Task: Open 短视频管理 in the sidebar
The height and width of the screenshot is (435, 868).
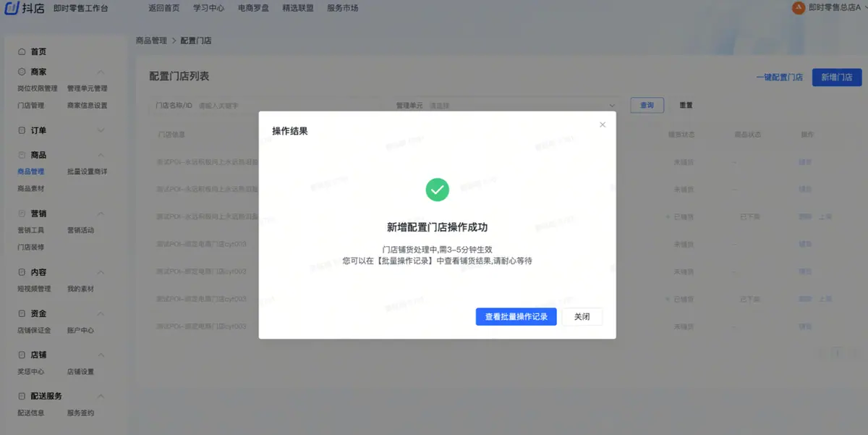Action: point(34,289)
